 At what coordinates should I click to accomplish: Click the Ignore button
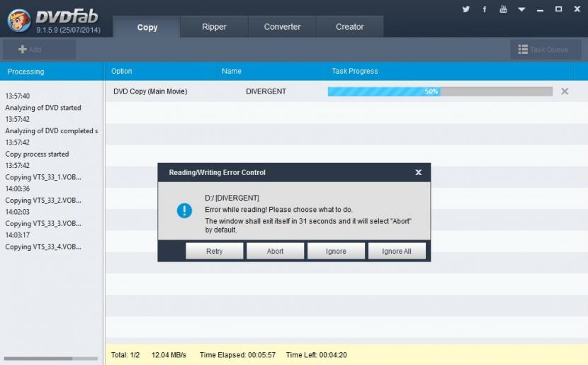pyautogui.click(x=336, y=251)
